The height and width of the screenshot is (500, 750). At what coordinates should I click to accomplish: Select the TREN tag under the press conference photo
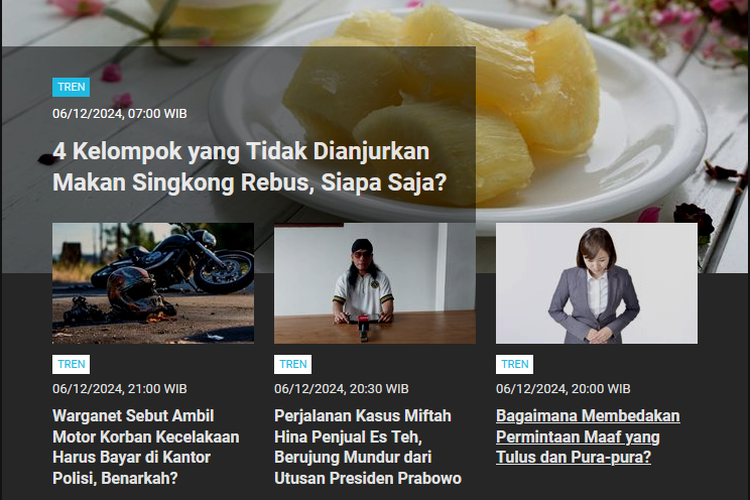293,364
